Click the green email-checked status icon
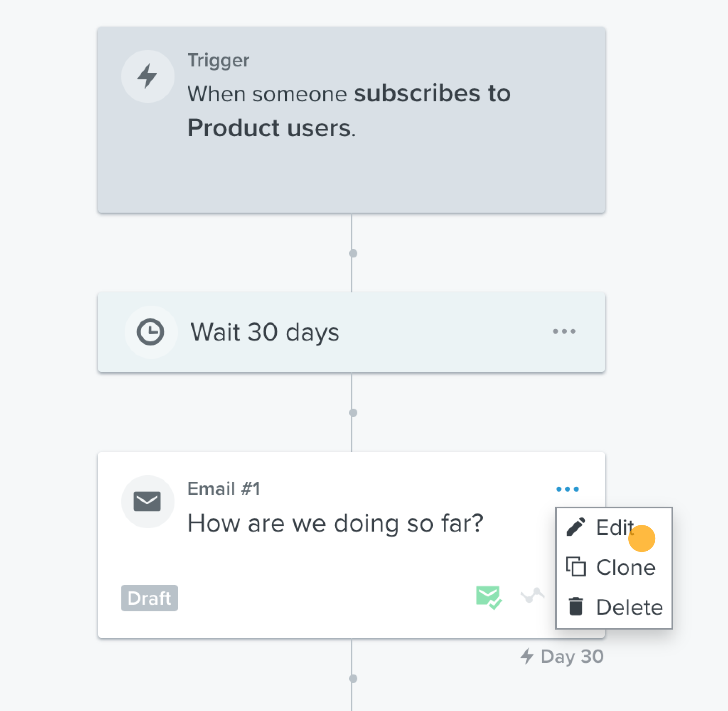The image size is (728, 711). point(489,598)
